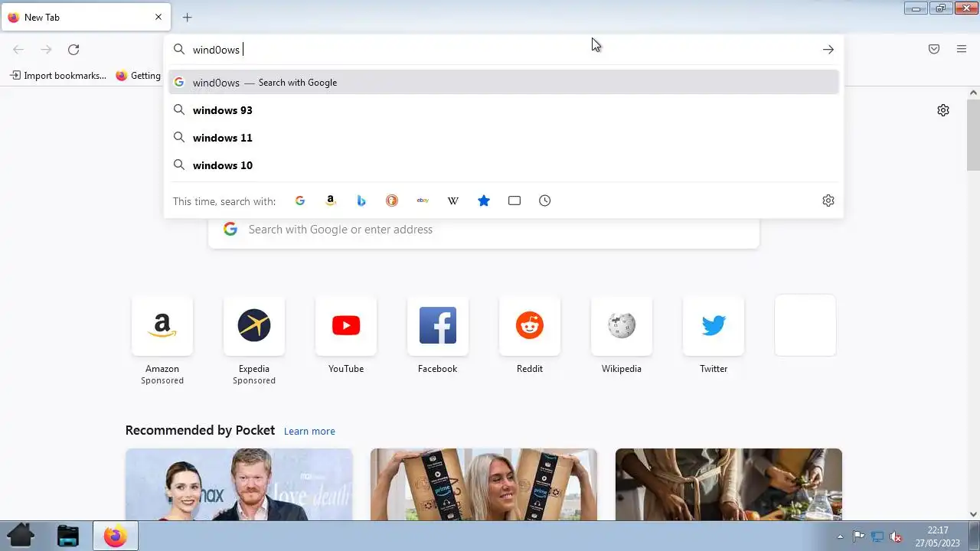Image resolution: width=980 pixels, height=551 pixels.
Task: Choose the 'windows 11' suggestion
Action: 504,138
